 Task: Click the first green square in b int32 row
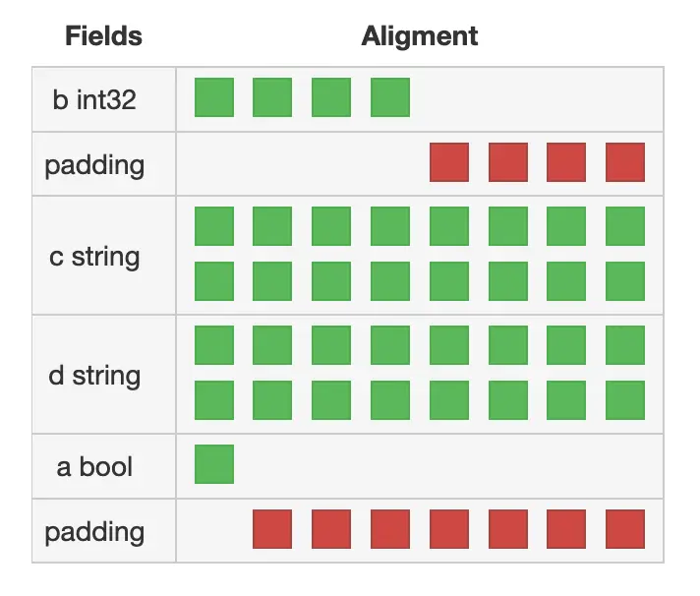coord(214,98)
